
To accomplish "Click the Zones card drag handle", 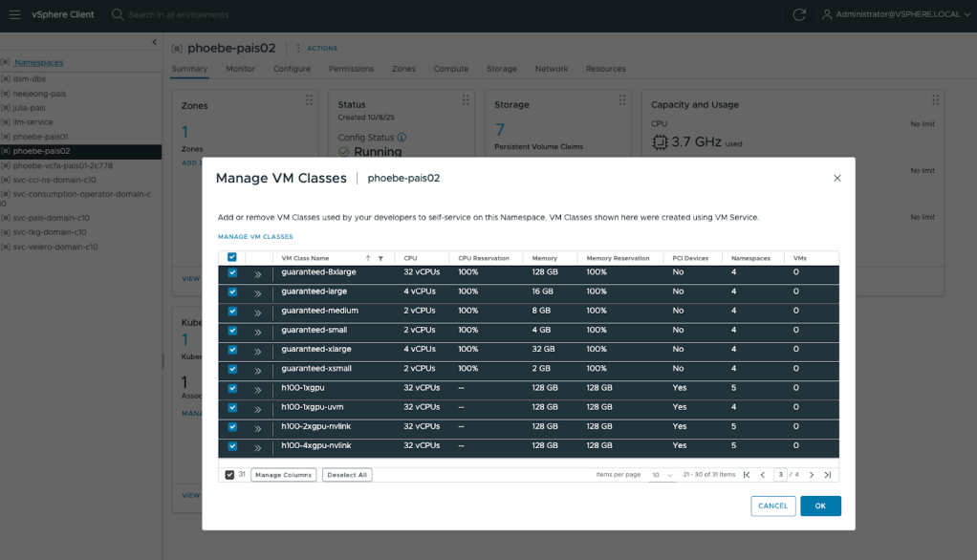I will [309, 99].
